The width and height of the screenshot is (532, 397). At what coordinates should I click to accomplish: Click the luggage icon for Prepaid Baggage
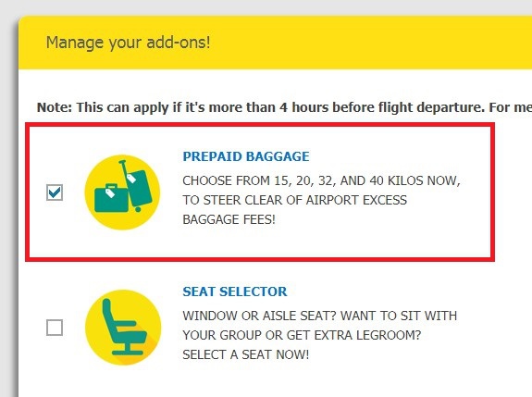[x=122, y=192]
